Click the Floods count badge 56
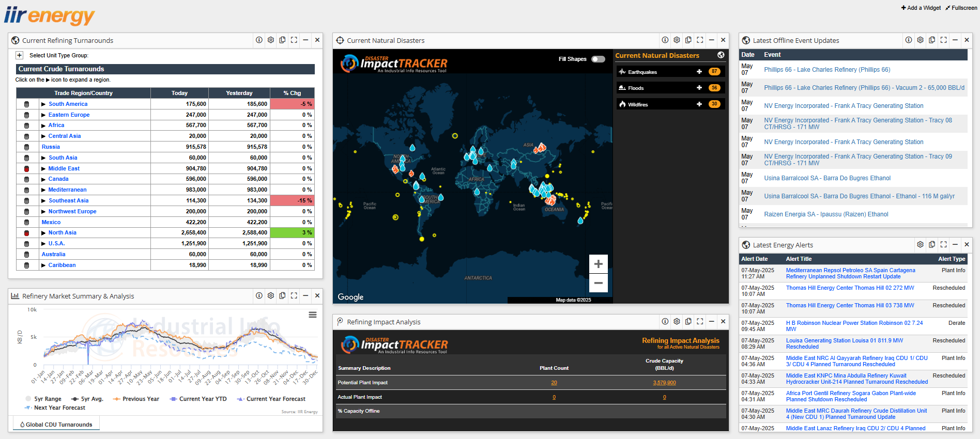Image resolution: width=980 pixels, height=439 pixels. [x=714, y=88]
